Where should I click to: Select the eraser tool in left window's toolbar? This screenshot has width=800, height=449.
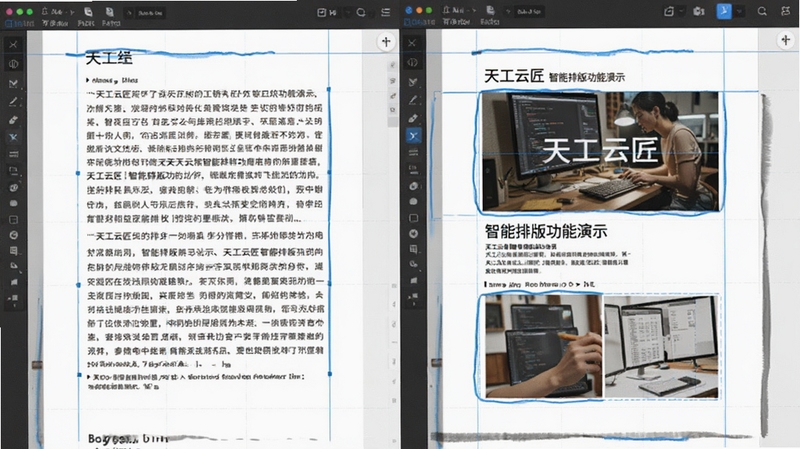[x=13, y=120]
